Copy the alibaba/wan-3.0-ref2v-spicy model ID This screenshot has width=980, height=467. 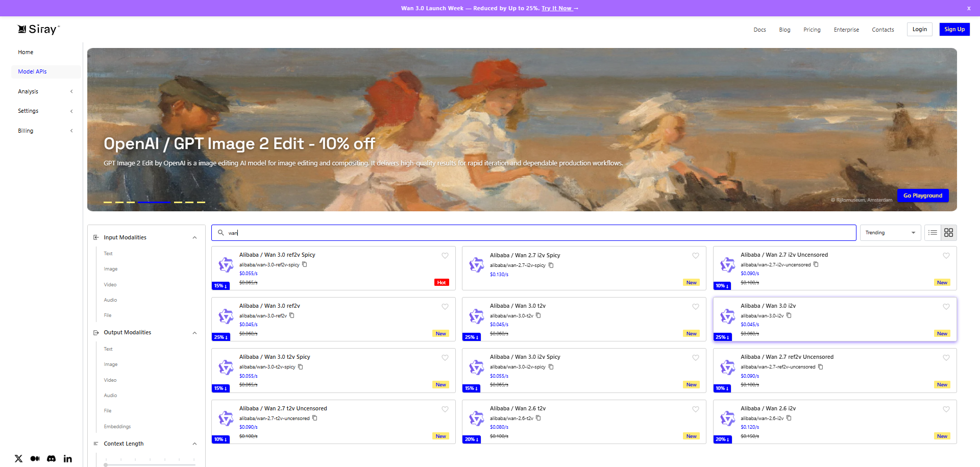pyautogui.click(x=305, y=264)
